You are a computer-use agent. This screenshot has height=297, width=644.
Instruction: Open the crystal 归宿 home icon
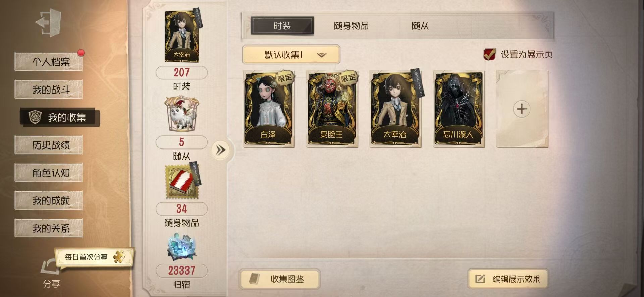[181, 248]
